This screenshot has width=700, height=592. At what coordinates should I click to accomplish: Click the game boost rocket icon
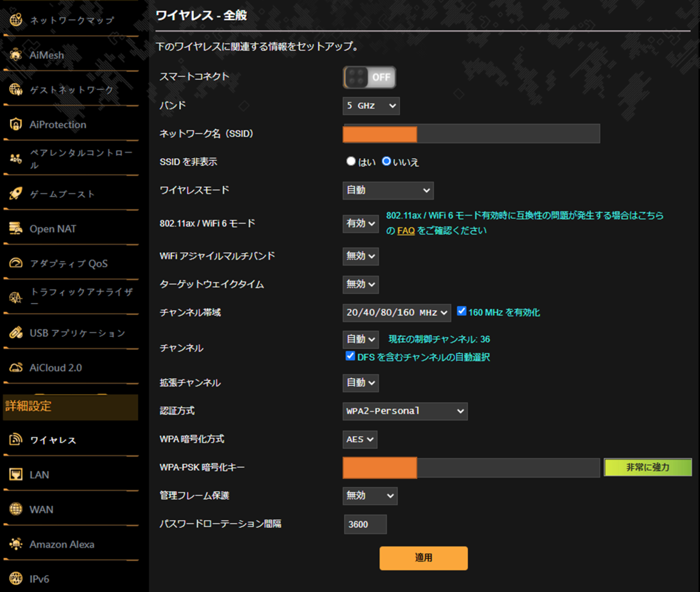click(16, 194)
